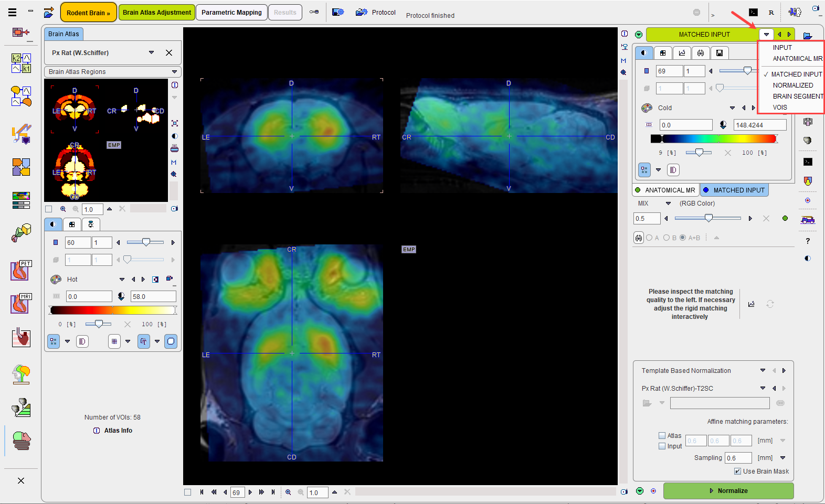
Task: Click the fire truck icon in right toolbar
Action: (808, 220)
